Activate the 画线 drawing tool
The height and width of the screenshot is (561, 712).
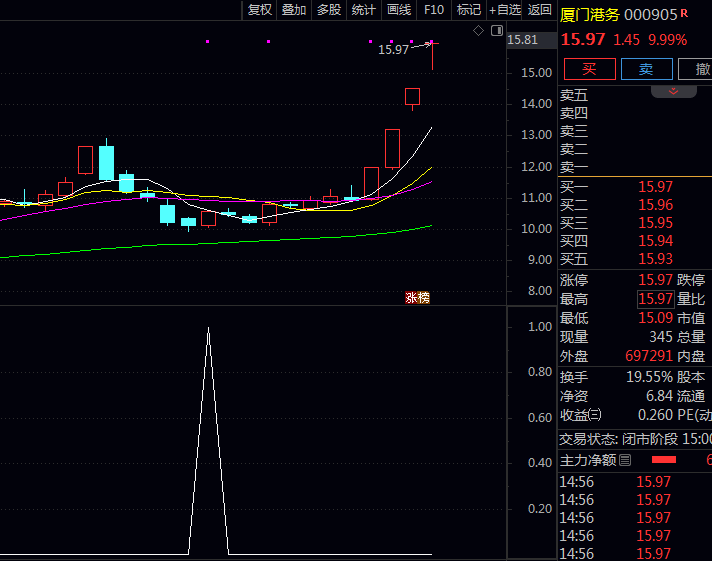(x=399, y=10)
